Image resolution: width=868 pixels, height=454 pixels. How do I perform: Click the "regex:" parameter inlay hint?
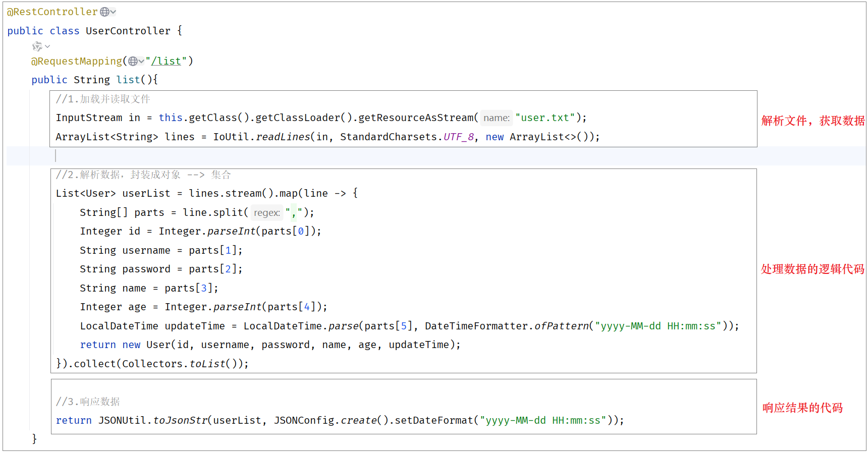tap(267, 213)
